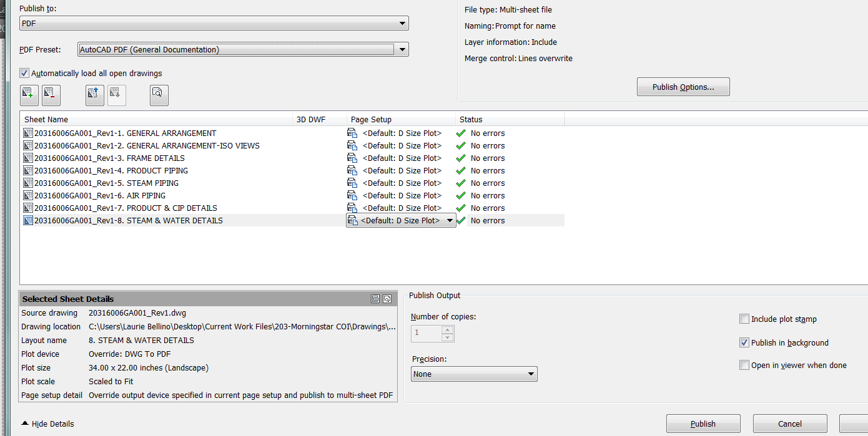This screenshot has width=868, height=436.
Task: Click the Publish button
Action: click(x=703, y=423)
